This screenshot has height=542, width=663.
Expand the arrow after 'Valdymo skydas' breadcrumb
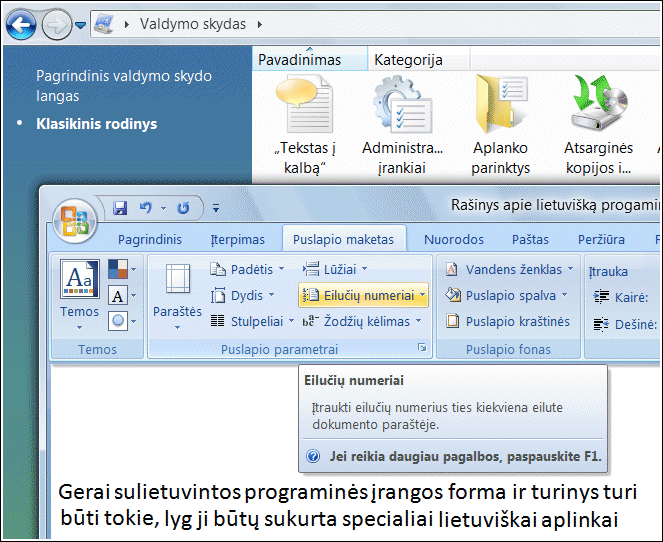click(x=260, y=25)
